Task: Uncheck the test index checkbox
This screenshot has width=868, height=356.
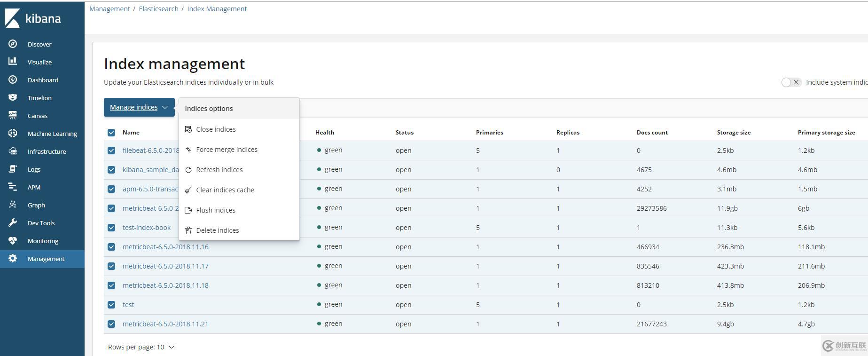Action: [111, 305]
